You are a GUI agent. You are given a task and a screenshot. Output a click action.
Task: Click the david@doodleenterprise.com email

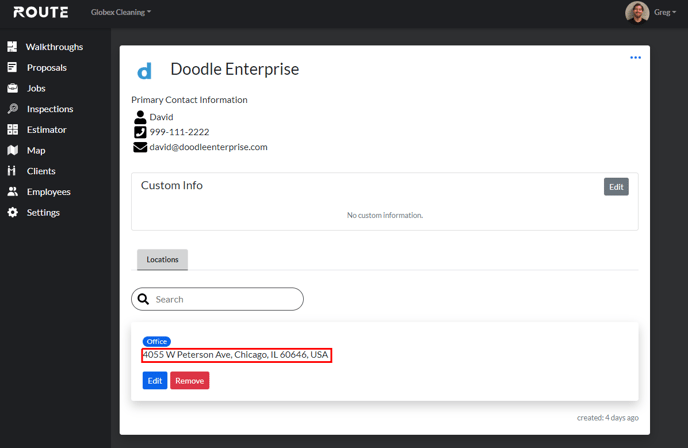coord(208,147)
